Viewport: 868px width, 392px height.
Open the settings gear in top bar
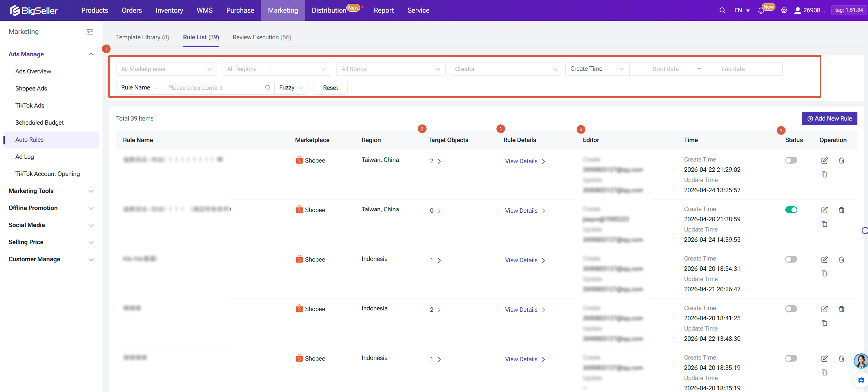784,11
